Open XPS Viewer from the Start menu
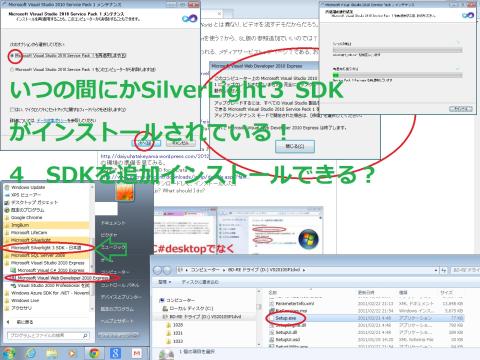Viewport: 480px width, 360px height. 25,195
